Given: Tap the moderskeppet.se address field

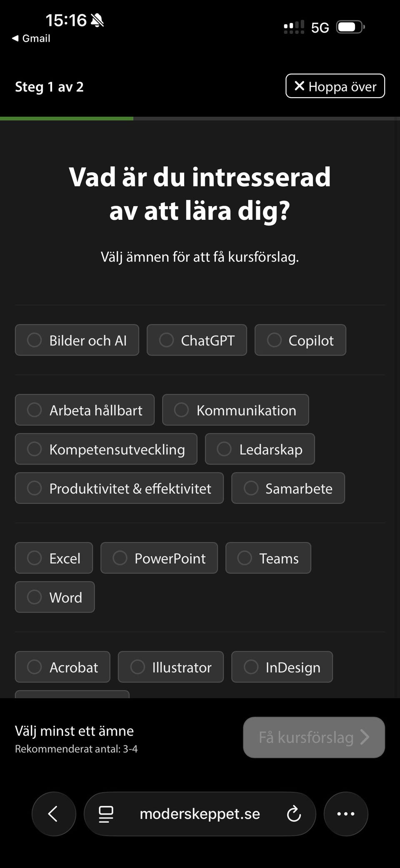Looking at the screenshot, I should tap(200, 814).
